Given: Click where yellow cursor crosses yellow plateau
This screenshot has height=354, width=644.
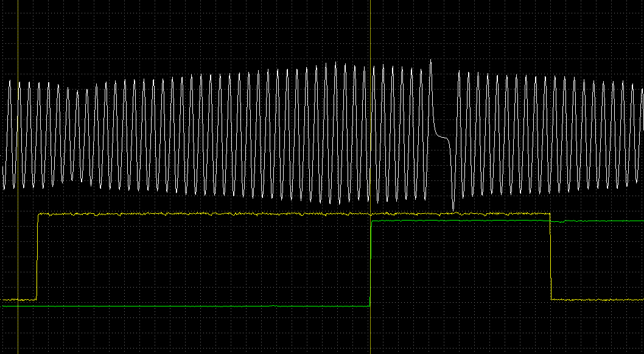Looking at the screenshot, I should pyautogui.click(x=370, y=214).
